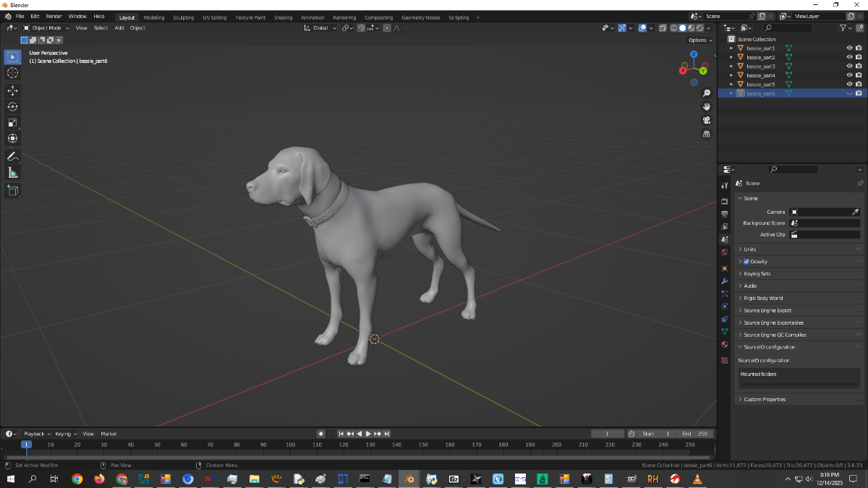Select the Move tool in the toolbar
Screen dimensions: 868x488
tap(12, 90)
